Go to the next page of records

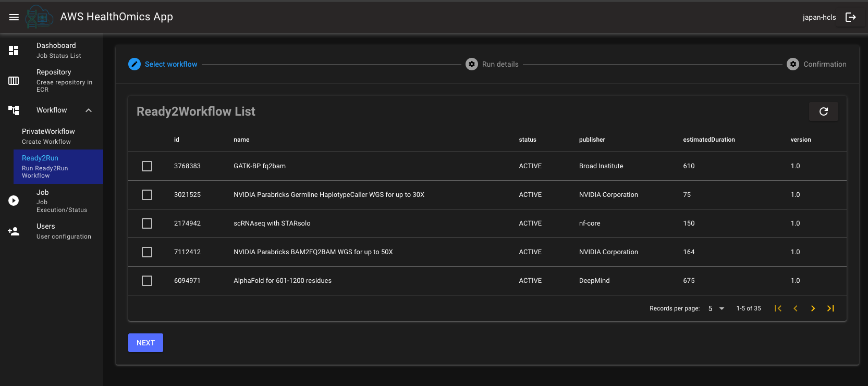pyautogui.click(x=813, y=308)
